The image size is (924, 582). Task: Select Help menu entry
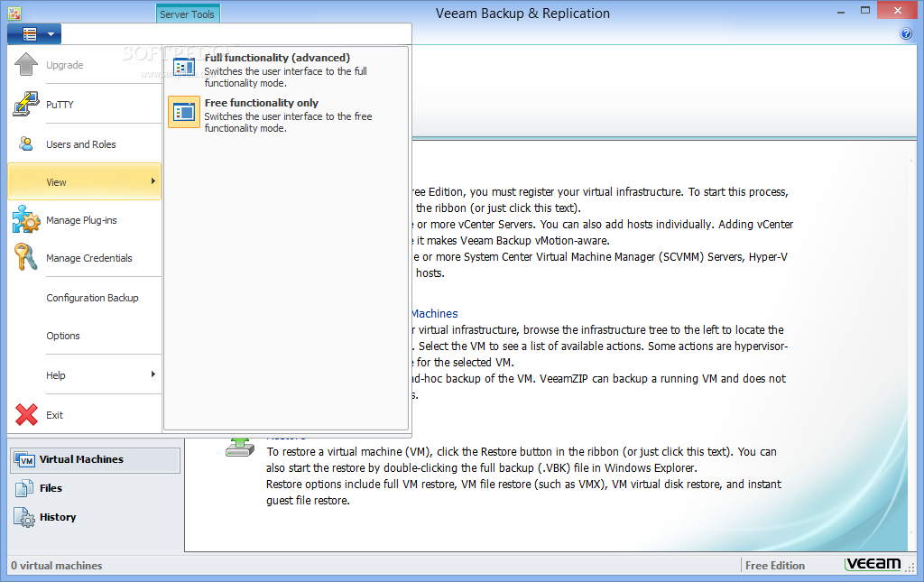click(85, 375)
